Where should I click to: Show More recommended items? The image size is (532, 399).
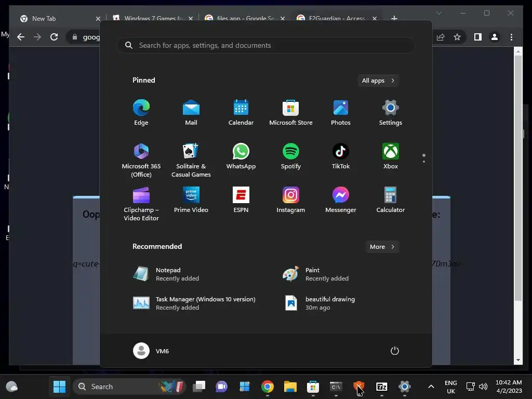tap(382, 247)
